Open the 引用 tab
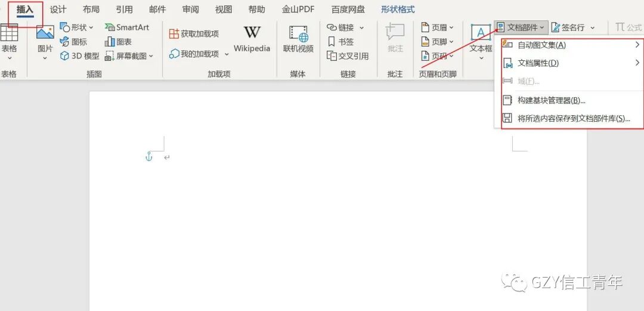The height and width of the screenshot is (311, 644). pos(124,10)
